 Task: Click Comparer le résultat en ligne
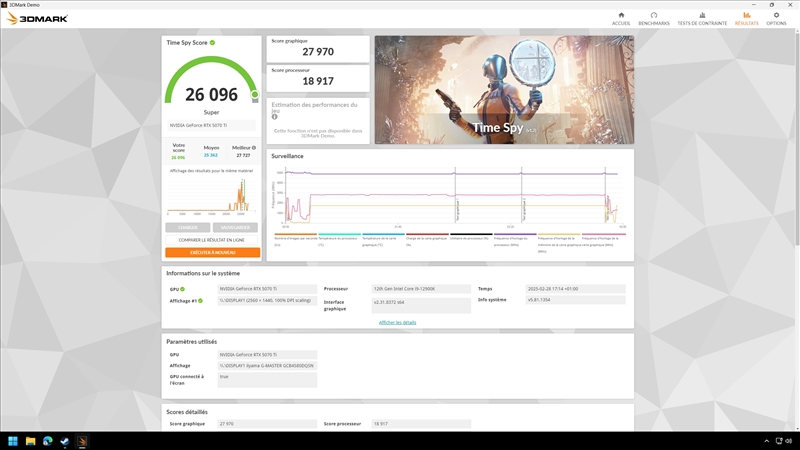[x=211, y=240]
